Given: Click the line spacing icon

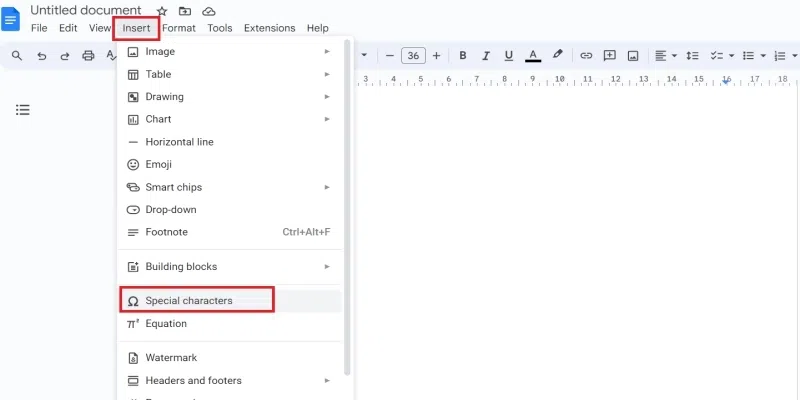Looking at the screenshot, I should point(692,56).
